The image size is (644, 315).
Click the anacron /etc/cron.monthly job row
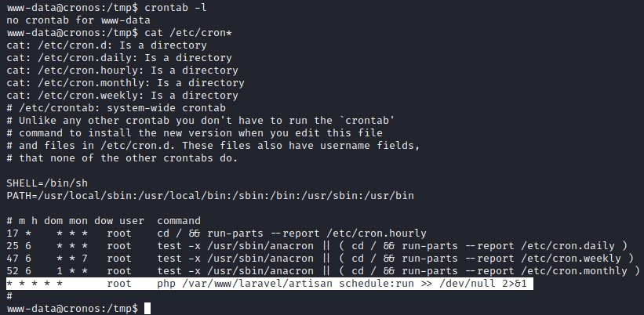[322, 270]
